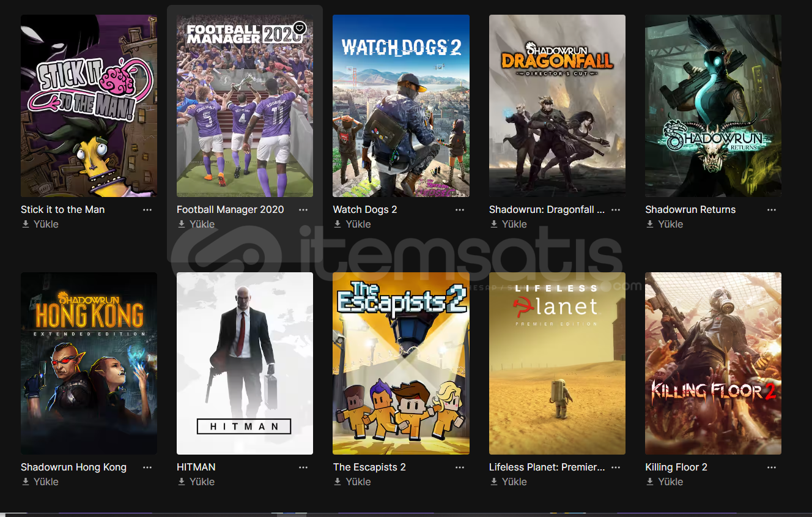Click Yükle under Football Manager 2020
The height and width of the screenshot is (517, 812).
coord(196,224)
